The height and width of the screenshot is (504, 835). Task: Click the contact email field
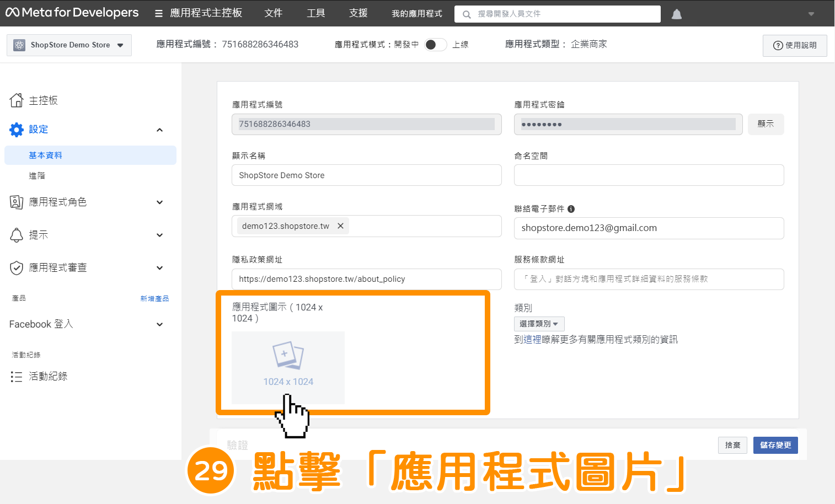(x=649, y=228)
